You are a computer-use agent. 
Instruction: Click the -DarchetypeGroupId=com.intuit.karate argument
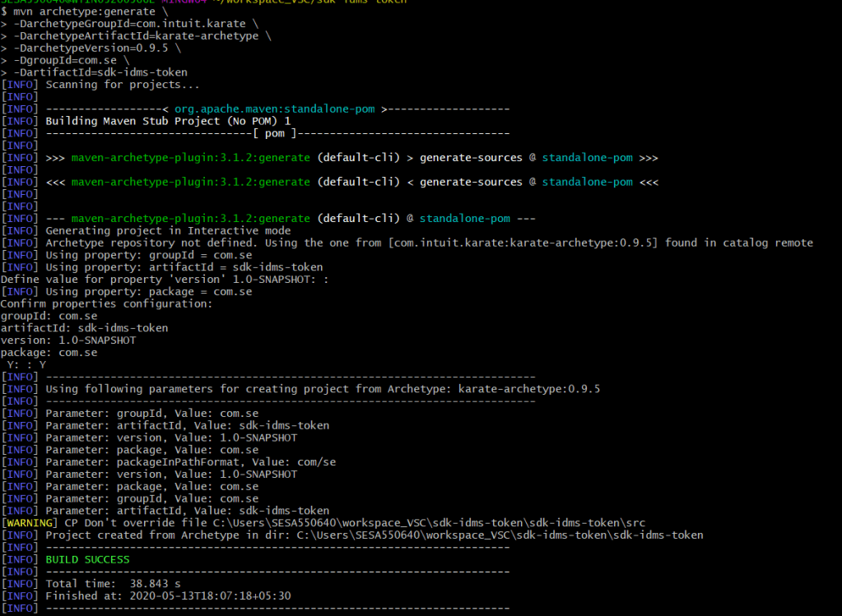click(x=132, y=24)
